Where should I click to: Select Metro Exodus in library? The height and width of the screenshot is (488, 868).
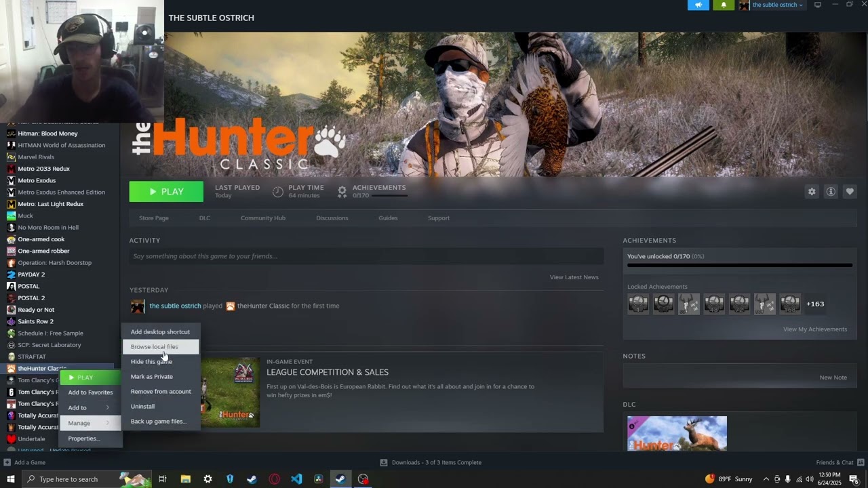pyautogui.click(x=37, y=180)
